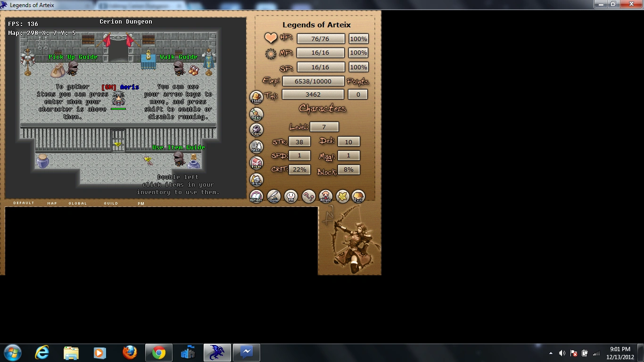Click the Exp value 6538/10000
Viewport: 644px width, 362px height.
[314, 81]
